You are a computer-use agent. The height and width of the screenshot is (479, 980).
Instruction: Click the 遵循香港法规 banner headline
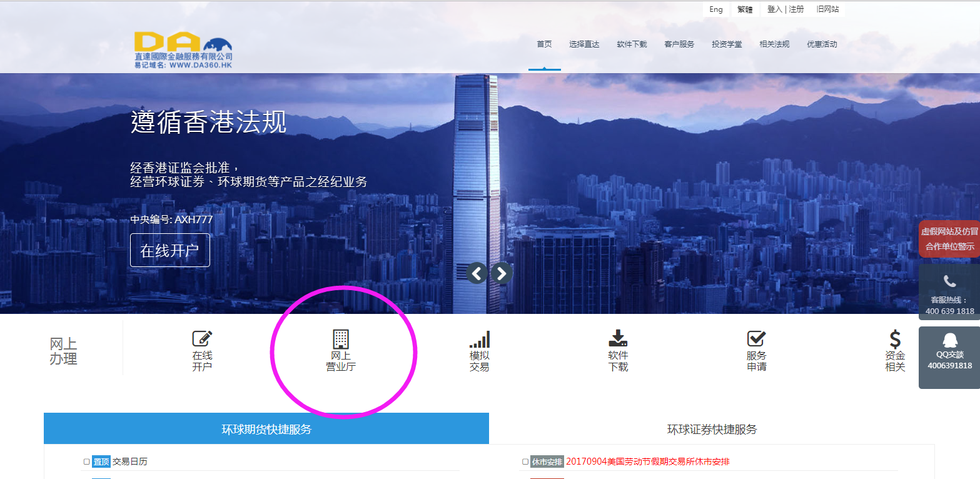coord(209,122)
